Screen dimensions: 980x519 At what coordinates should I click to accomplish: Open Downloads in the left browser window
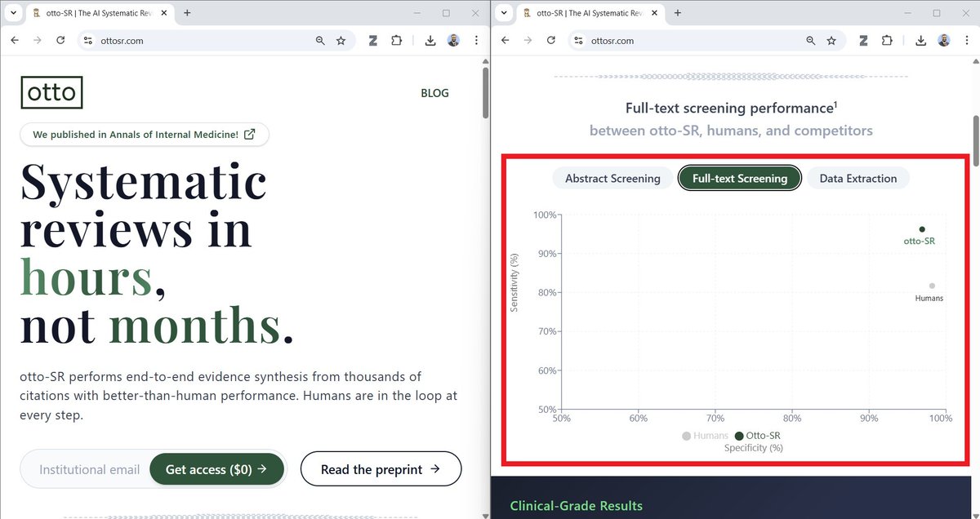[430, 41]
